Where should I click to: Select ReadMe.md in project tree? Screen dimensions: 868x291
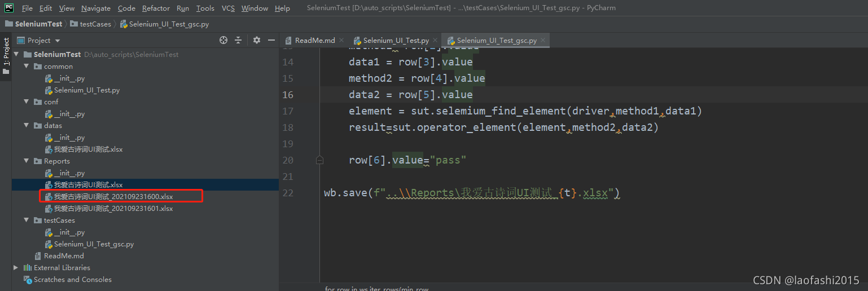tap(64, 256)
